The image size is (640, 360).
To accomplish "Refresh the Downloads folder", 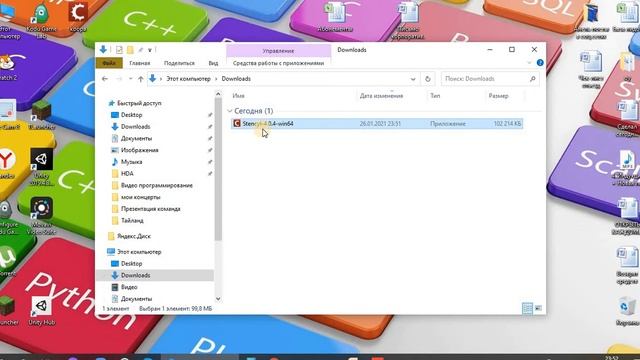I will (x=427, y=79).
